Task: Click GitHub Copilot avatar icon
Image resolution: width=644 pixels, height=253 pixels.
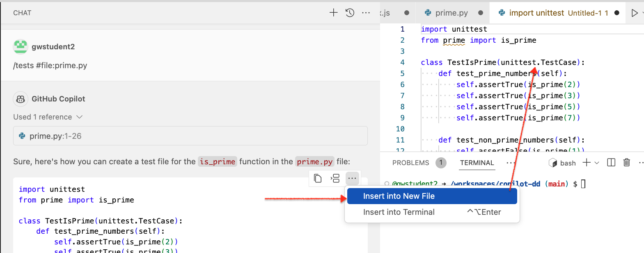Action: (21, 99)
